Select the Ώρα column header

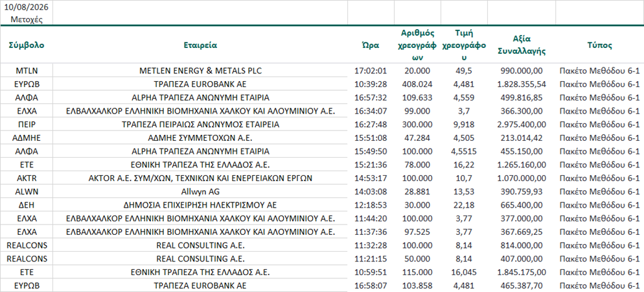[371, 45]
